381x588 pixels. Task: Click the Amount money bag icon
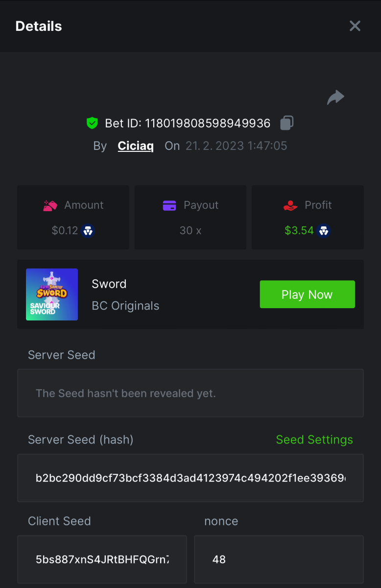(x=50, y=205)
